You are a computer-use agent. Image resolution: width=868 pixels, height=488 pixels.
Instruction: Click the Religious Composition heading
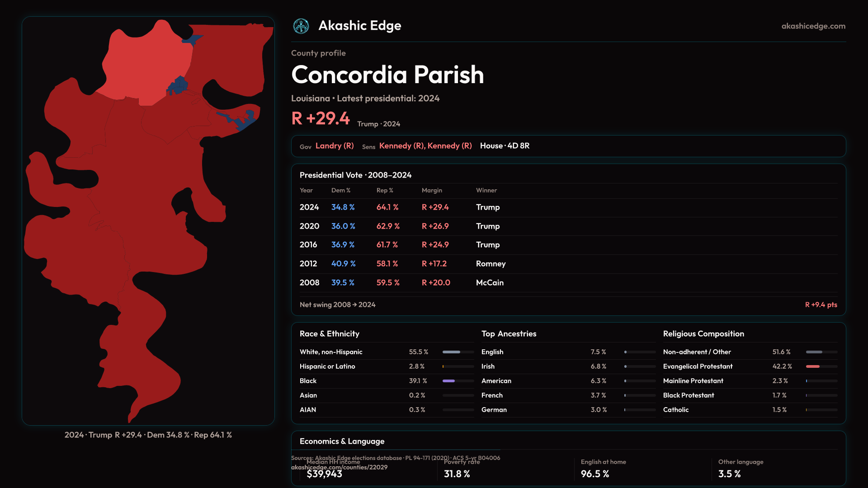[703, 334]
